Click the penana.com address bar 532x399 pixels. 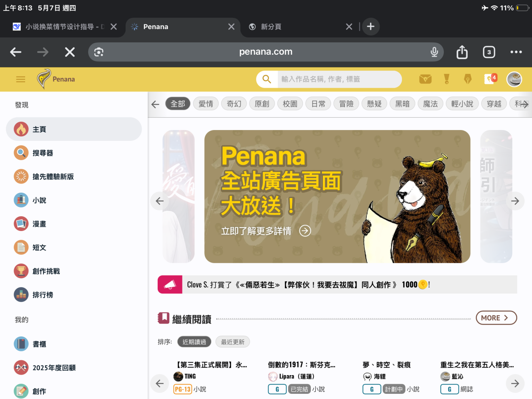(266, 52)
